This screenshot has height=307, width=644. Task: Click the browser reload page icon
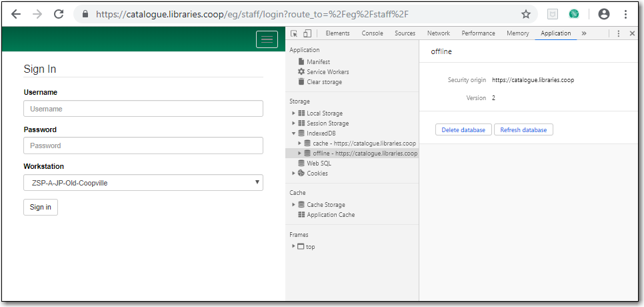(x=59, y=14)
